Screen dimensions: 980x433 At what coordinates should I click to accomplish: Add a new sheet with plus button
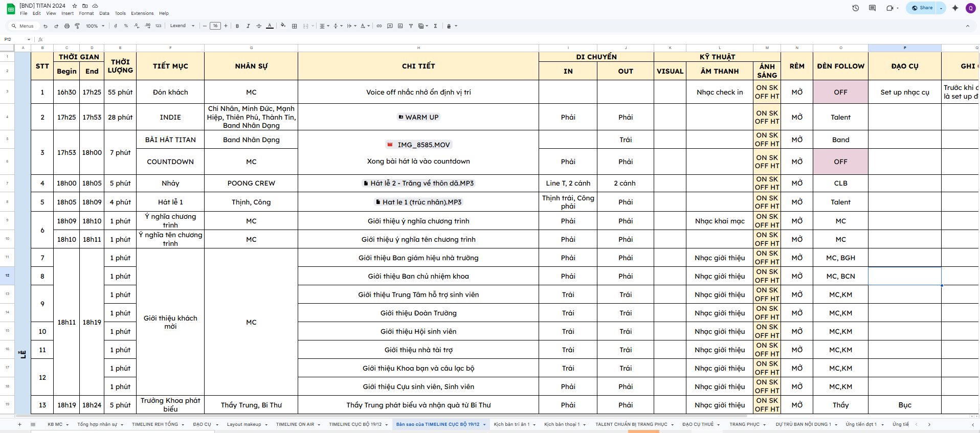point(19,424)
